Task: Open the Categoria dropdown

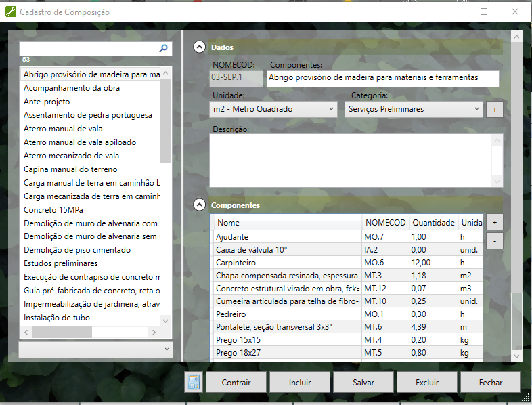Action: pos(414,109)
